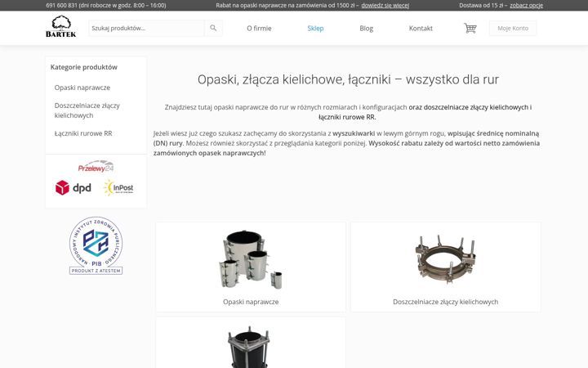Click the Dostawa od 15 zł text
588x368 pixels.
coord(483,5)
